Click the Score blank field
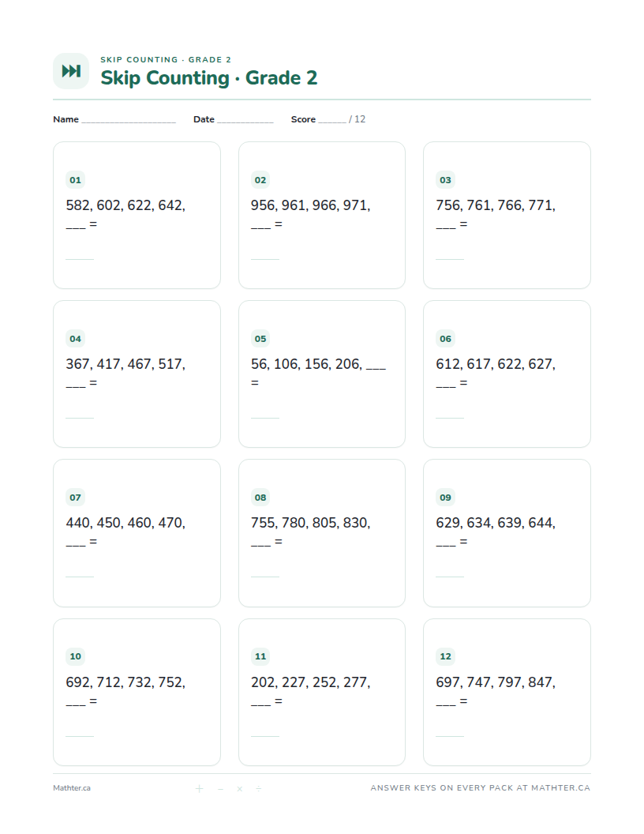The height and width of the screenshot is (834, 644). tap(332, 122)
